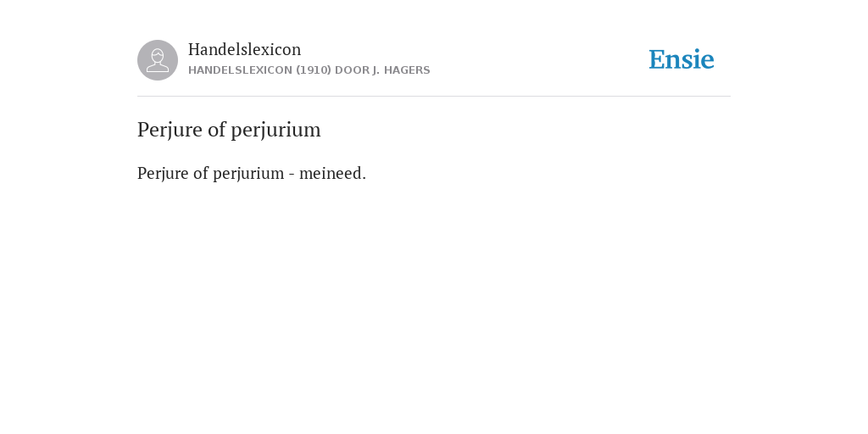Select the word "meineed." in the definition

click(x=332, y=173)
